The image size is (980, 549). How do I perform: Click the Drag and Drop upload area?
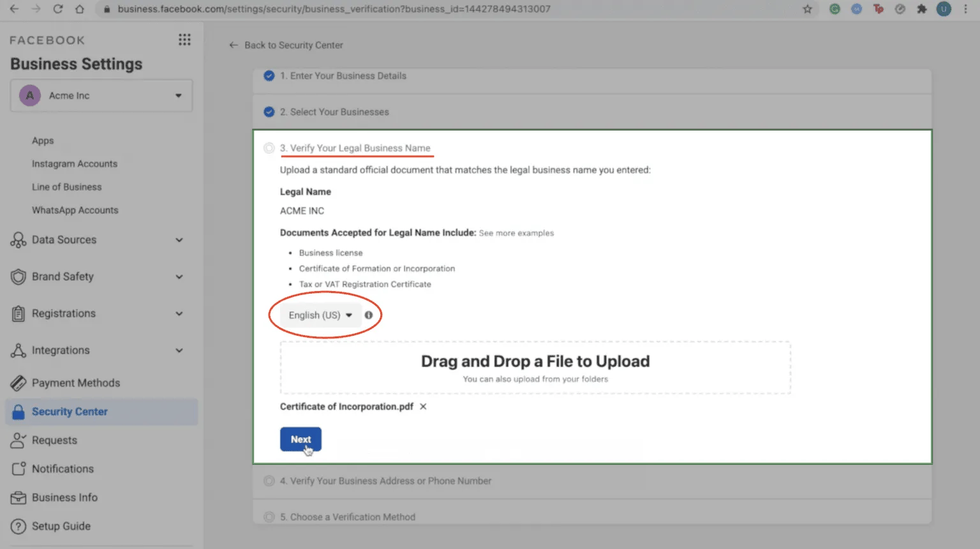click(535, 368)
